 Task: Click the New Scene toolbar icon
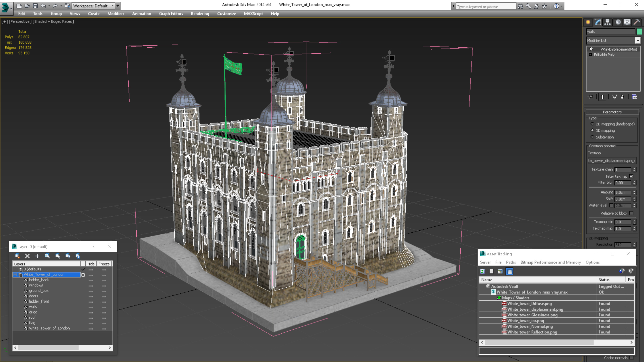click(19, 6)
